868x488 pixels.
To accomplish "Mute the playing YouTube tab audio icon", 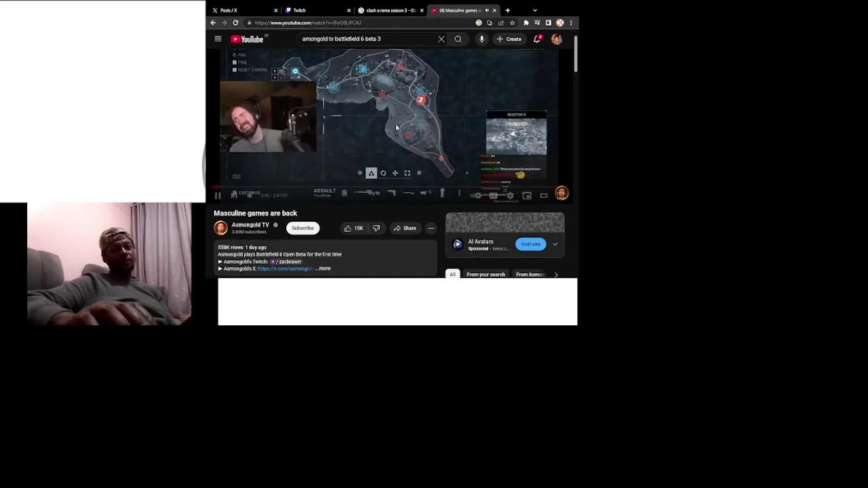I will (x=487, y=10).
